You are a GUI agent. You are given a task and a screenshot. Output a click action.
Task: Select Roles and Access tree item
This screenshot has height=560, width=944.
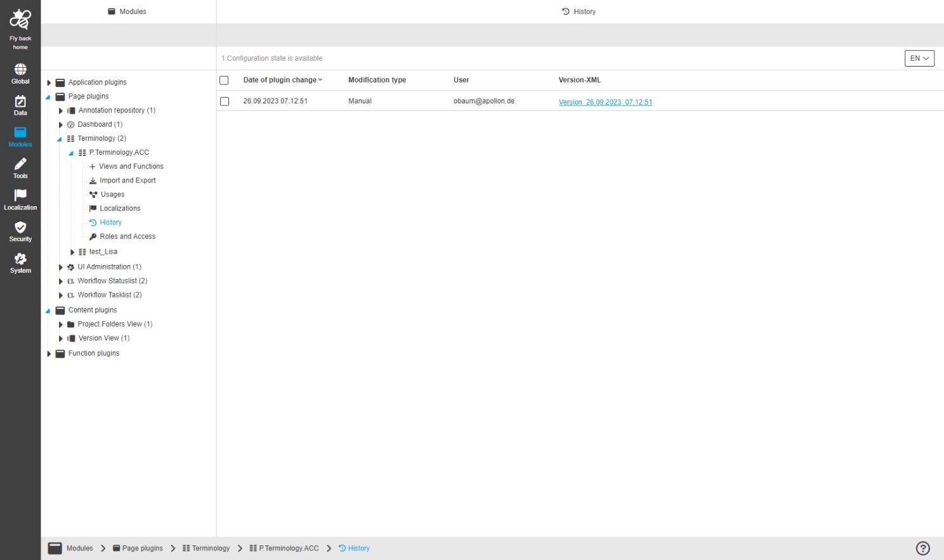[x=127, y=237]
